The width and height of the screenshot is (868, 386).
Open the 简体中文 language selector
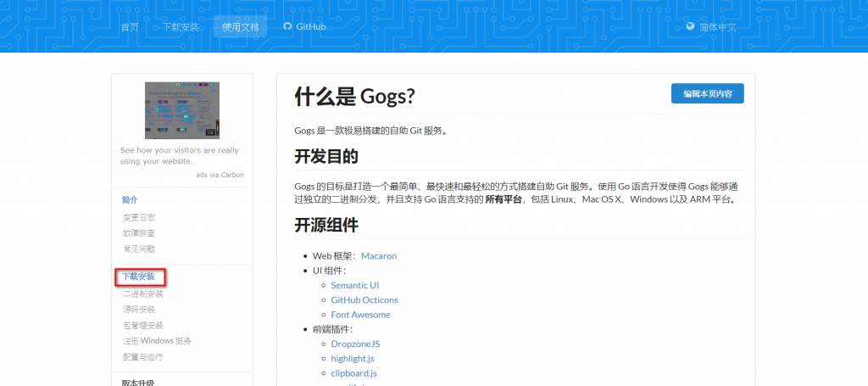pos(717,27)
